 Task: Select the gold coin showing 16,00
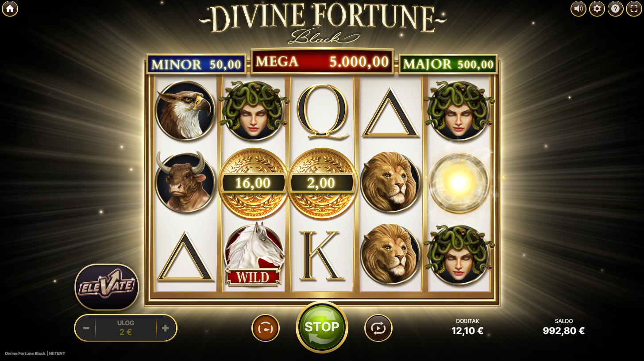254,183
